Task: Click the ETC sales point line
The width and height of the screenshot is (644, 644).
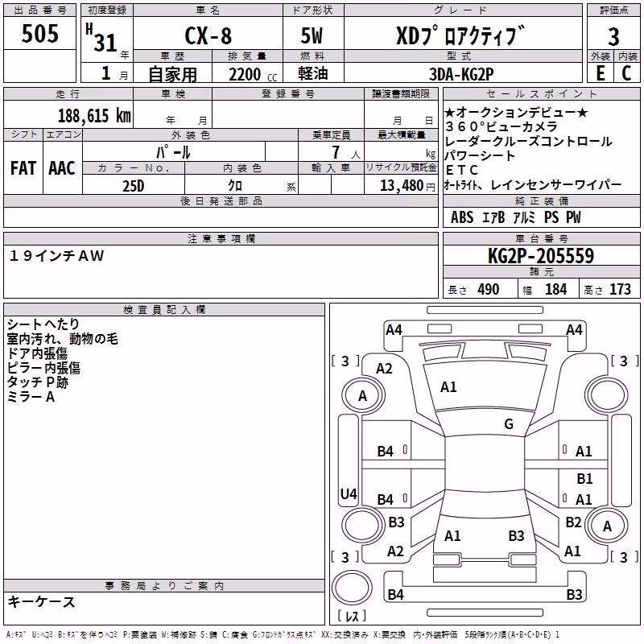Action: click(462, 170)
